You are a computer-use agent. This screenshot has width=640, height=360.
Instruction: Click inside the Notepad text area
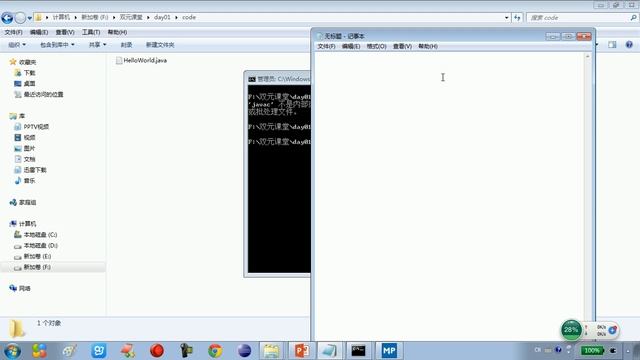coord(449,196)
